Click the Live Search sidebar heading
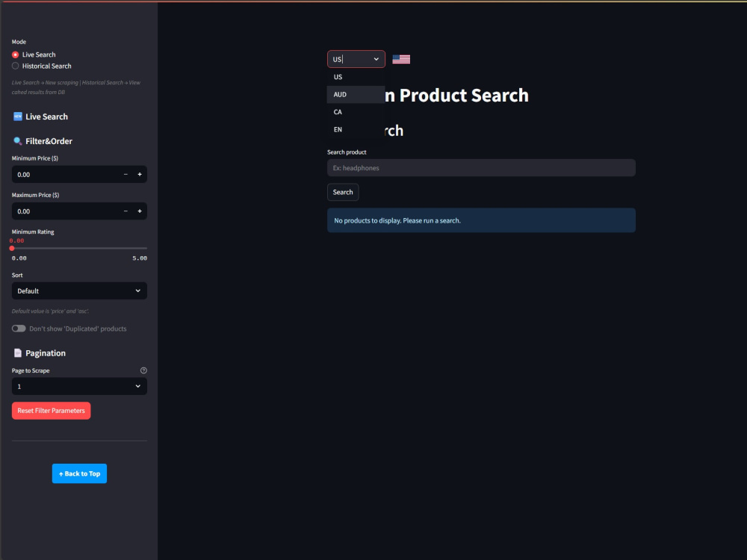Screen dimensions: 747x560 (x=46, y=116)
